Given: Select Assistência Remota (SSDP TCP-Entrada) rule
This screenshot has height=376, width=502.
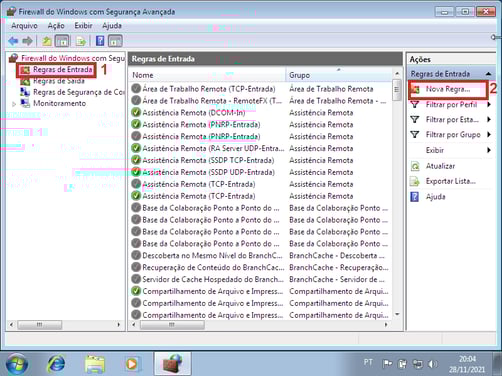Looking at the screenshot, I should click(x=208, y=160).
